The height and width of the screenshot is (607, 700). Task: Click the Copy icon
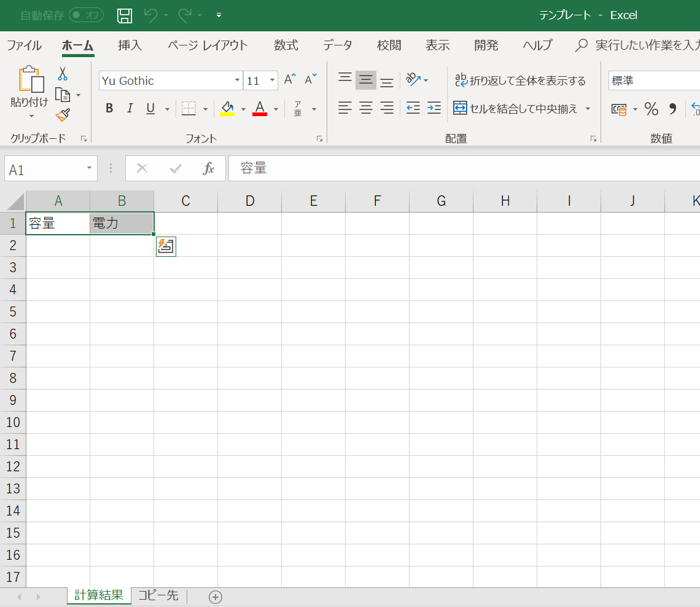point(63,95)
